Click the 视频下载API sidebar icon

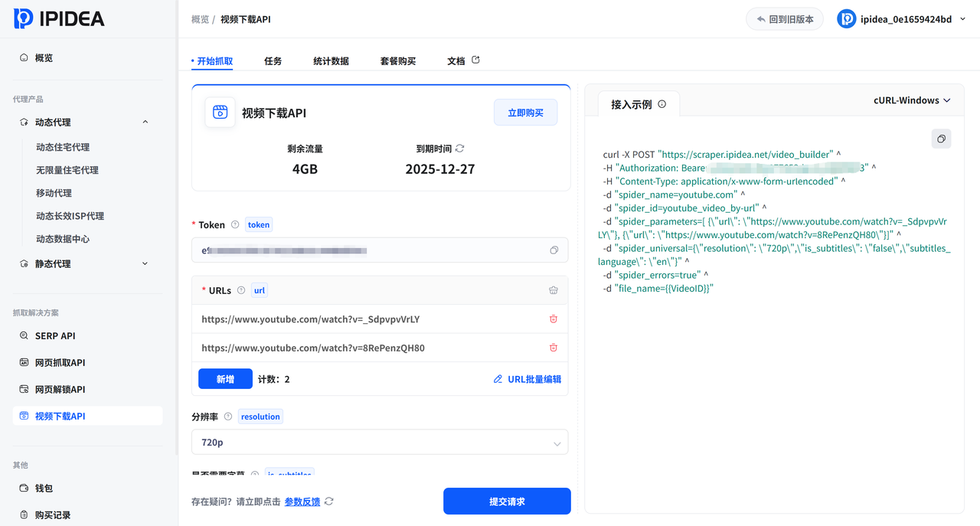[x=24, y=416]
